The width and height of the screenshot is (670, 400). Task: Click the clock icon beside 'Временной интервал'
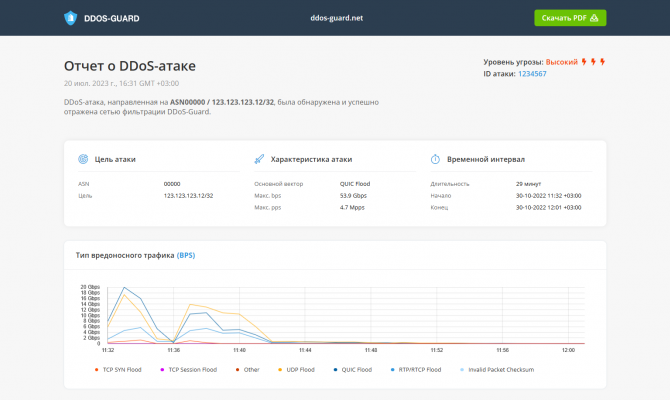(x=436, y=159)
